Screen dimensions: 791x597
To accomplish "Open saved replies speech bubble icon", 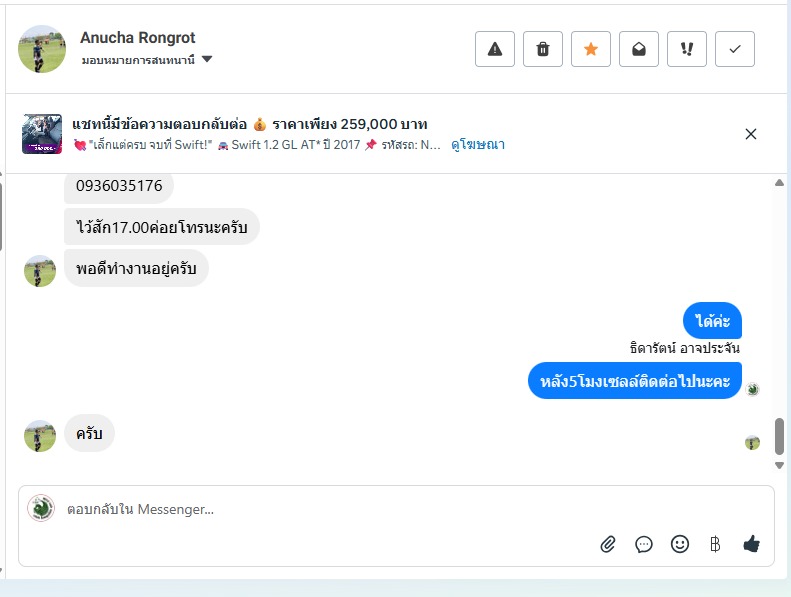I will click(x=644, y=544).
